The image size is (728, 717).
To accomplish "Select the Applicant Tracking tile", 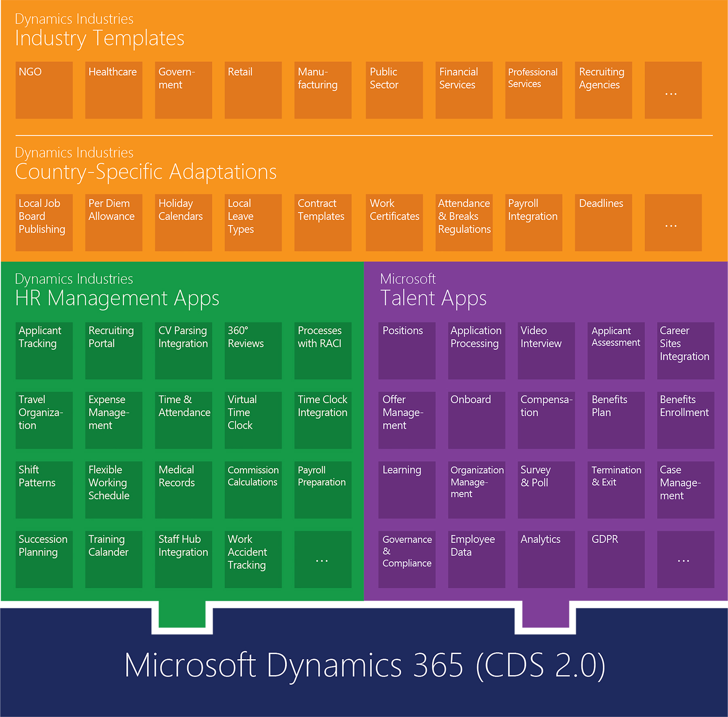I will coord(44,351).
